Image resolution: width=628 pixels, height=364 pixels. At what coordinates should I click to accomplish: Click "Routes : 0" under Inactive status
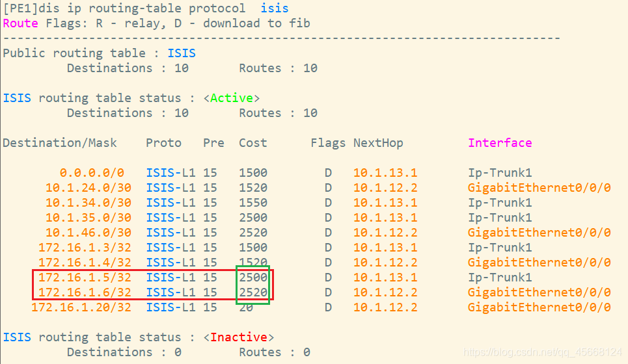(275, 352)
